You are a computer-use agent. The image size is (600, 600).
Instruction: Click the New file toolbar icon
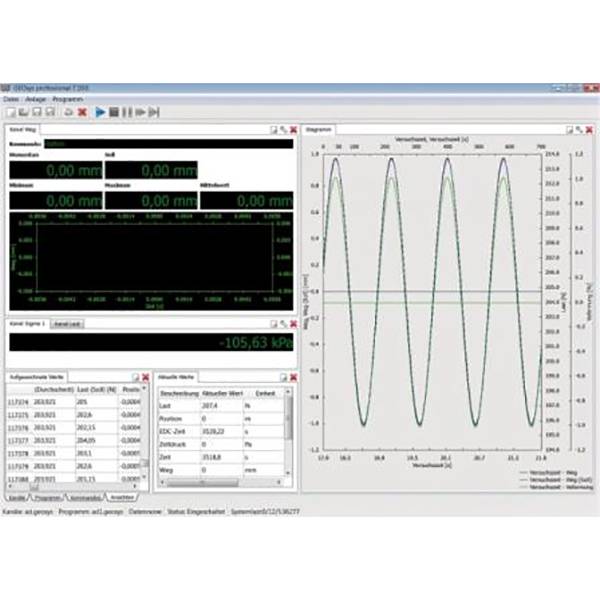point(9,112)
